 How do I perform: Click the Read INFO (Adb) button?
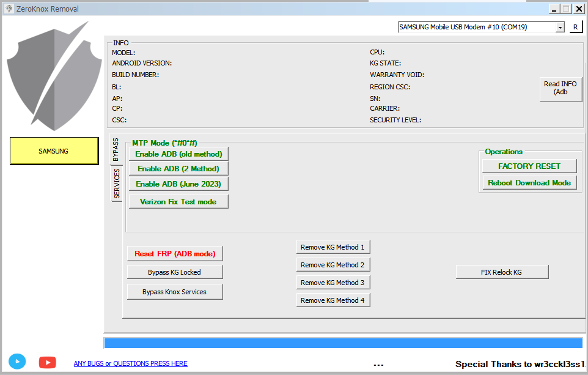point(560,89)
